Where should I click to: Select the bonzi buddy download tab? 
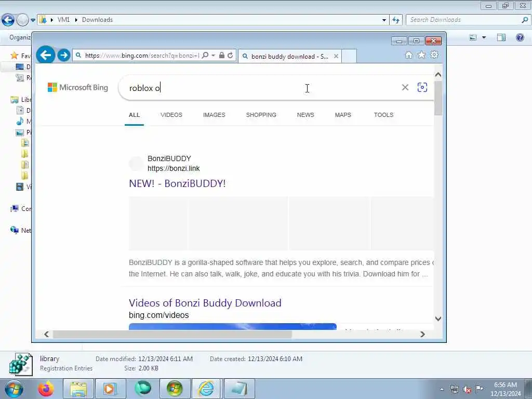click(289, 56)
